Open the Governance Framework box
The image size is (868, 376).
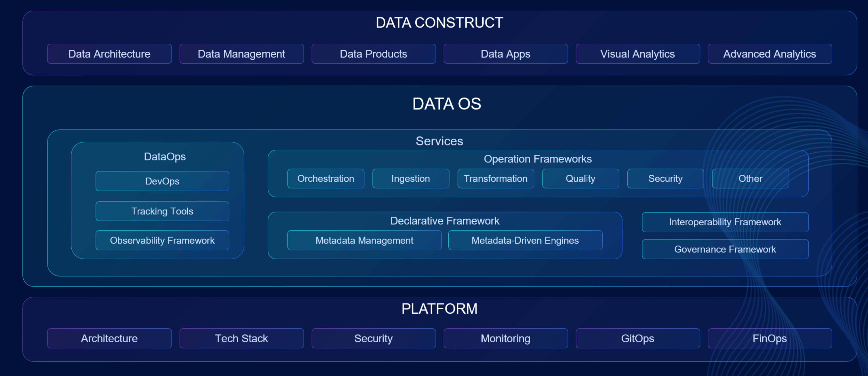725,249
